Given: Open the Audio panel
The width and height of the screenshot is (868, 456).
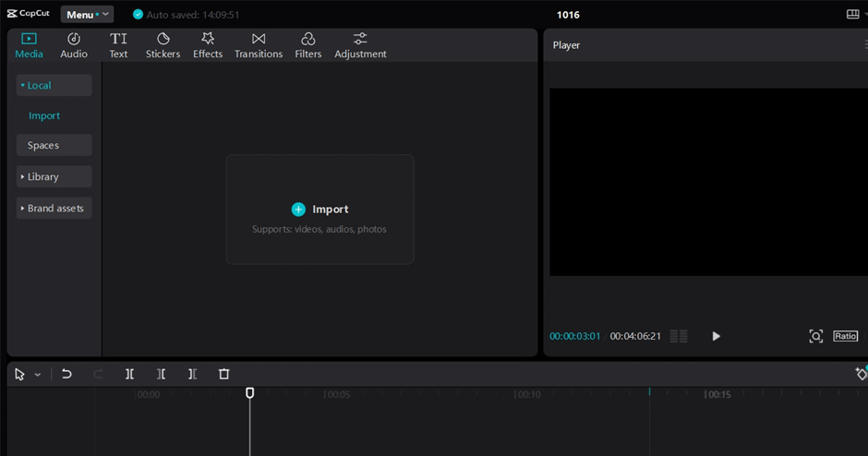Looking at the screenshot, I should tap(74, 45).
